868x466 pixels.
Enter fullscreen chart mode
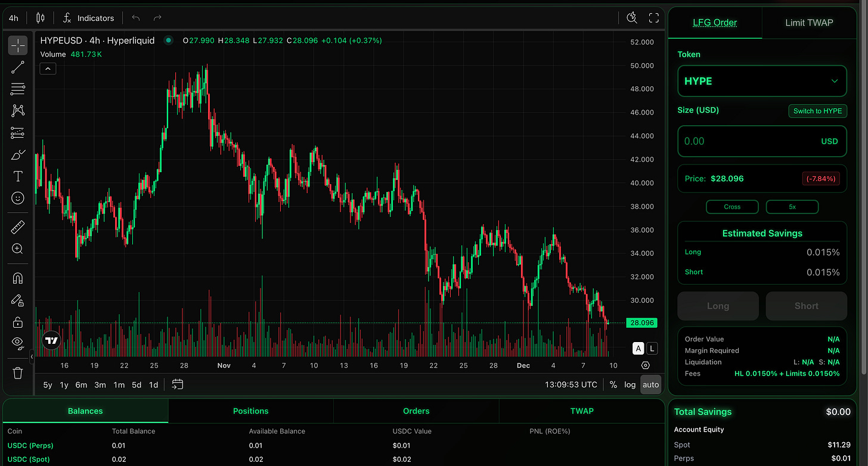[x=654, y=18]
